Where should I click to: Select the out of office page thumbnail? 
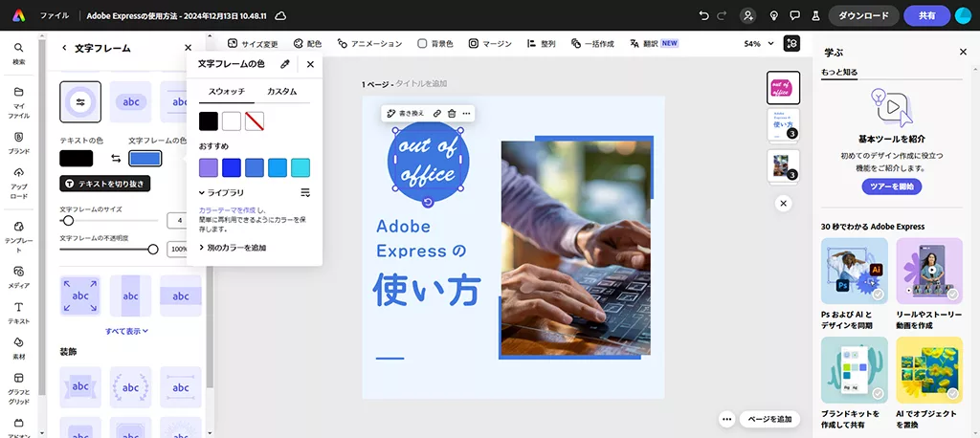click(x=783, y=88)
